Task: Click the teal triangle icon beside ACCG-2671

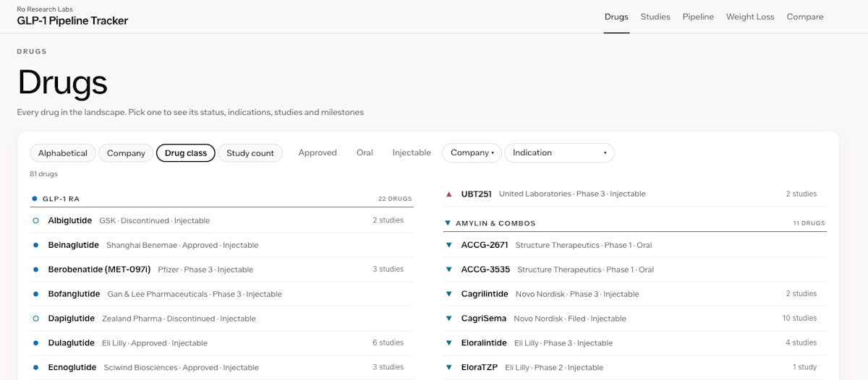Action: (x=448, y=245)
